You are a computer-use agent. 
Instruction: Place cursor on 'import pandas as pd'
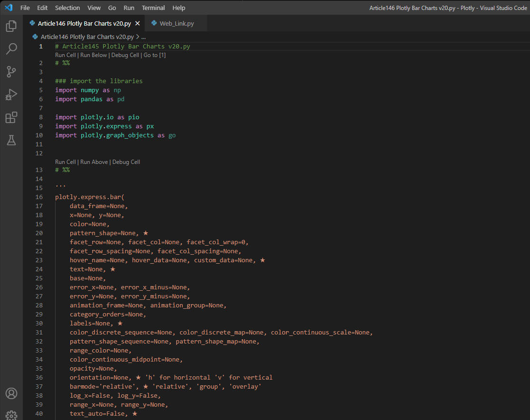click(x=90, y=99)
